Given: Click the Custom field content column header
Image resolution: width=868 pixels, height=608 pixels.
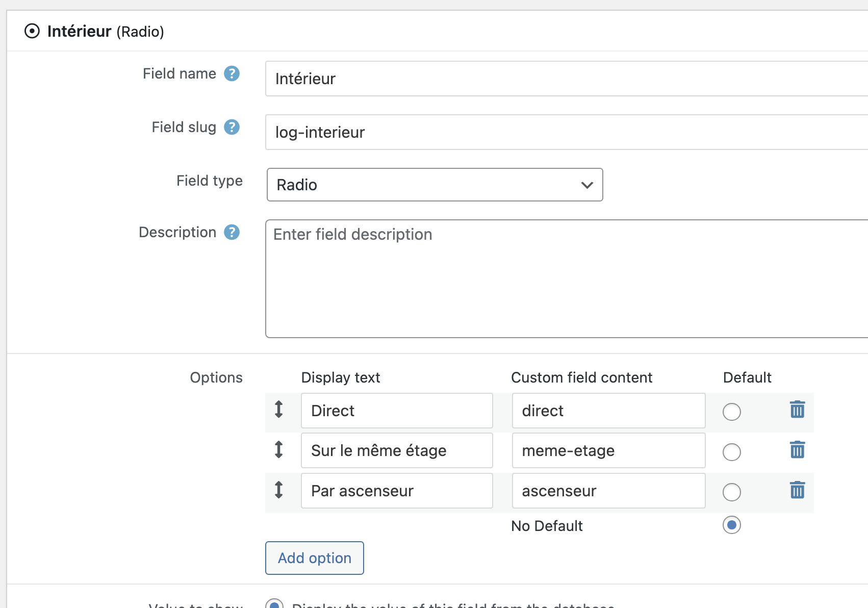Looking at the screenshot, I should pyautogui.click(x=582, y=377).
